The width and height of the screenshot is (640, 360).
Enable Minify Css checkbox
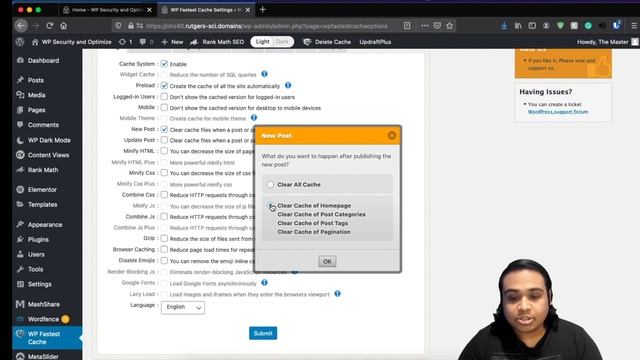click(x=164, y=173)
